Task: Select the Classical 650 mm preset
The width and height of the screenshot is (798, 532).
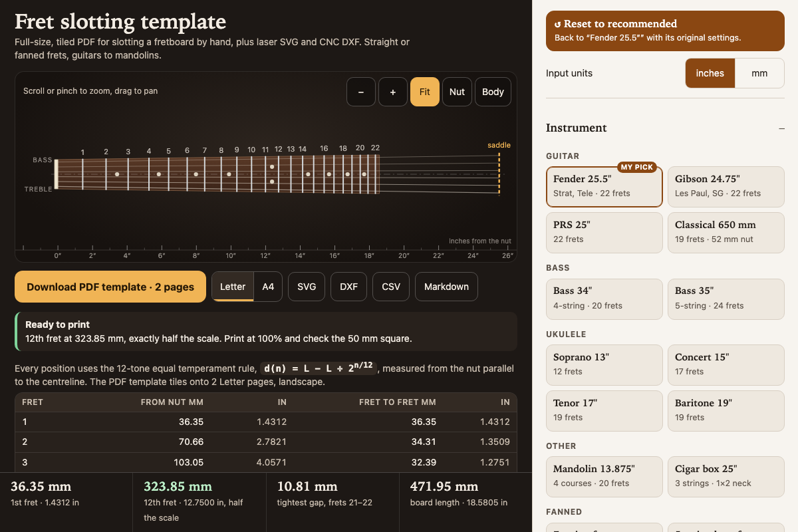Action: point(726,232)
